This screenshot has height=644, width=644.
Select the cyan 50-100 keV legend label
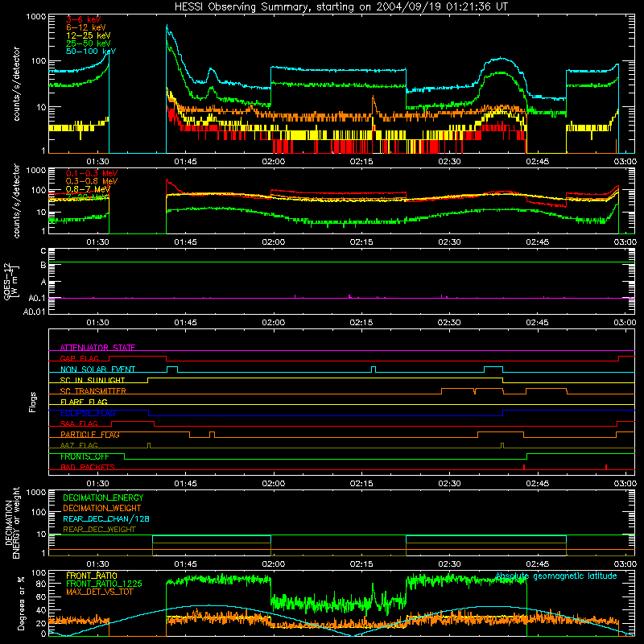pyautogui.click(x=91, y=52)
